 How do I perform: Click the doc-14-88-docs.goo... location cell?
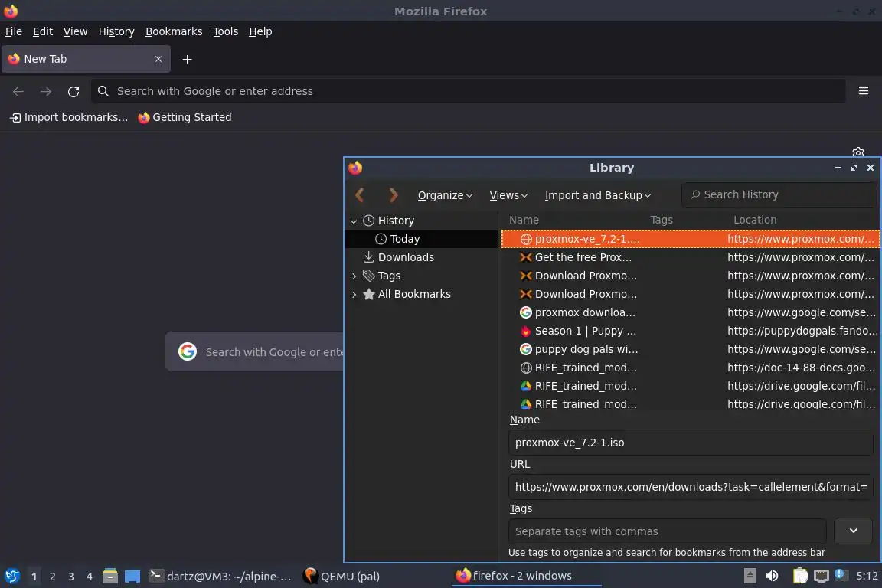click(801, 368)
